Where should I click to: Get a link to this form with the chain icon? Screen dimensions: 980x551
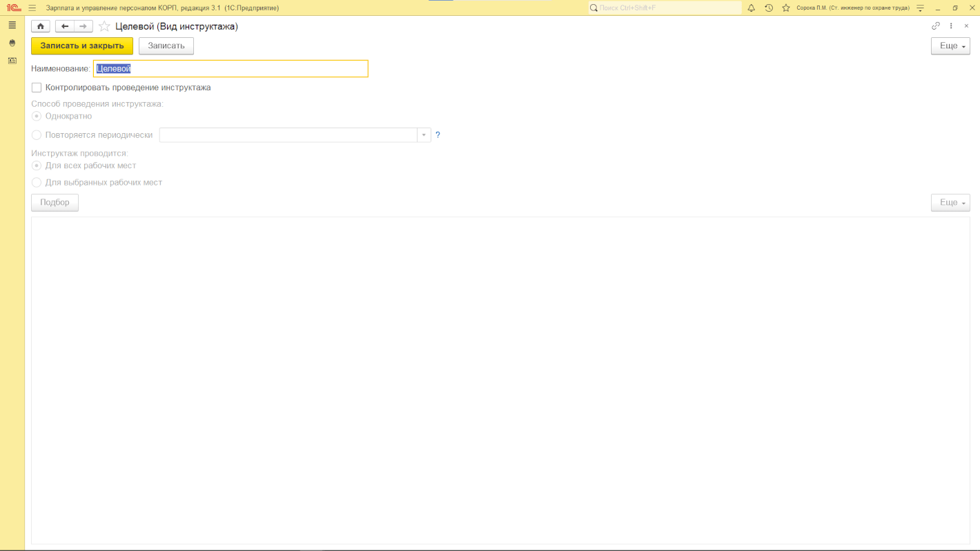tap(936, 26)
